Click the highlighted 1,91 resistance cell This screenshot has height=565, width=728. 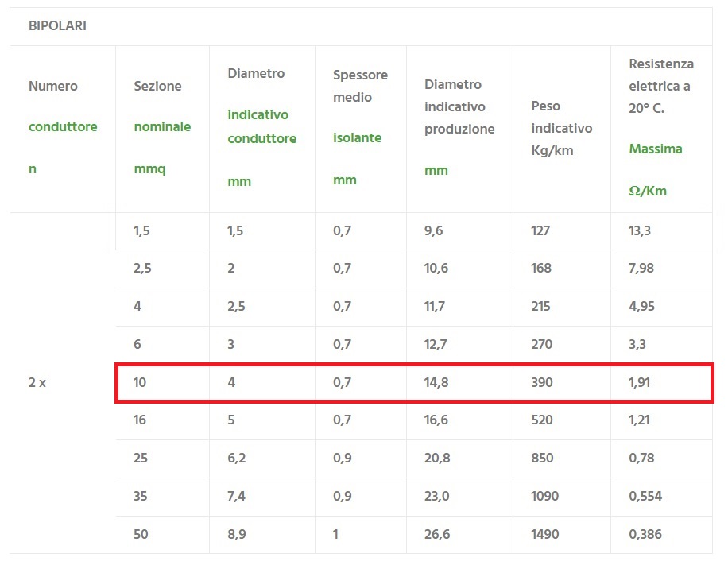tap(641, 382)
